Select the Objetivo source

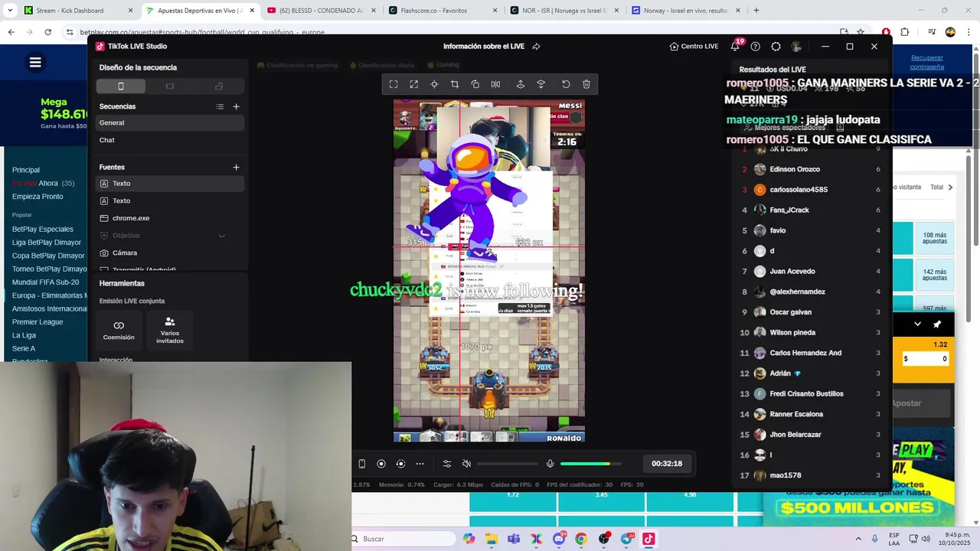click(170, 236)
